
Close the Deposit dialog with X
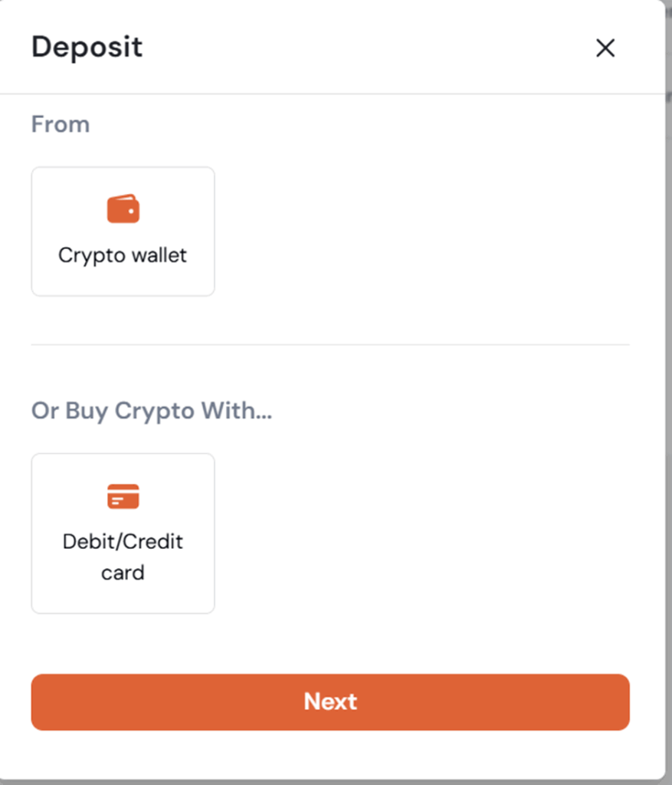605,48
